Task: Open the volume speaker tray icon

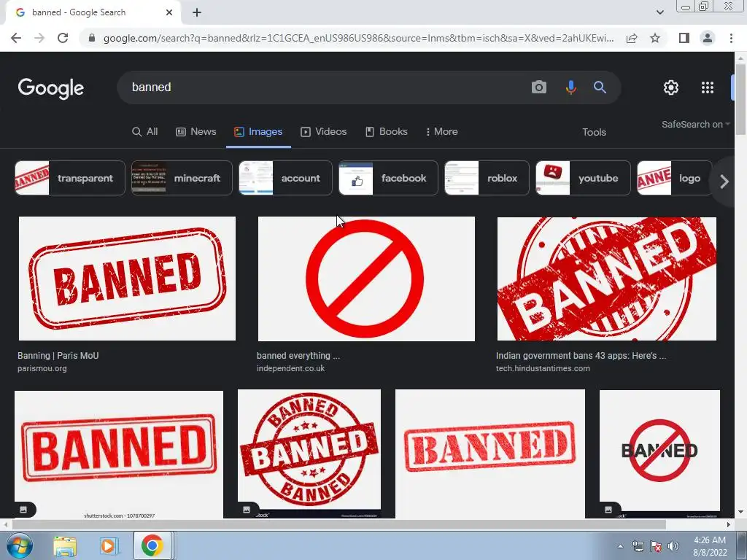Action: point(673,547)
